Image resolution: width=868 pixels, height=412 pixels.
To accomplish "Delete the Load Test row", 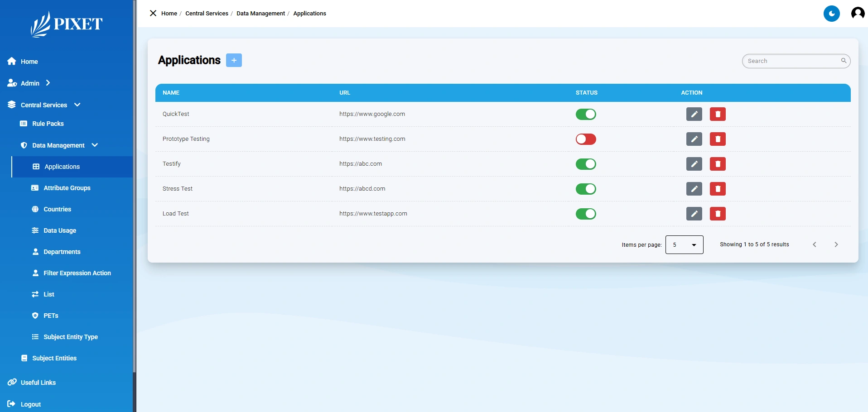I will coord(718,214).
